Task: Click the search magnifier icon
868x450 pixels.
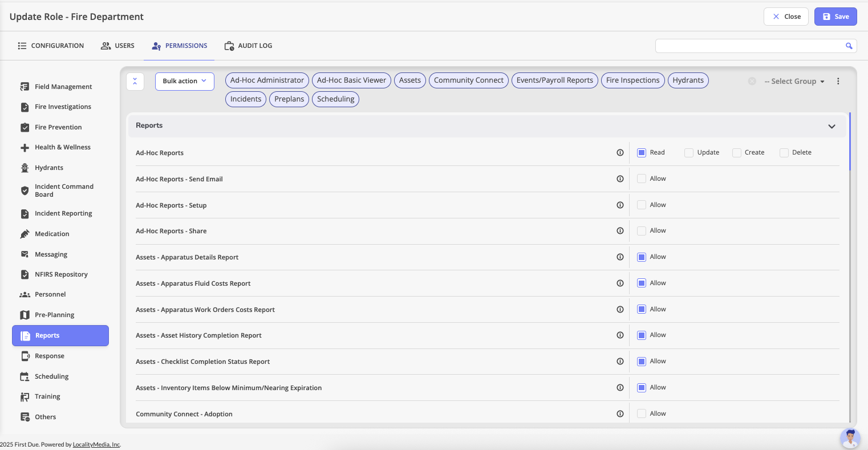Action: click(849, 46)
